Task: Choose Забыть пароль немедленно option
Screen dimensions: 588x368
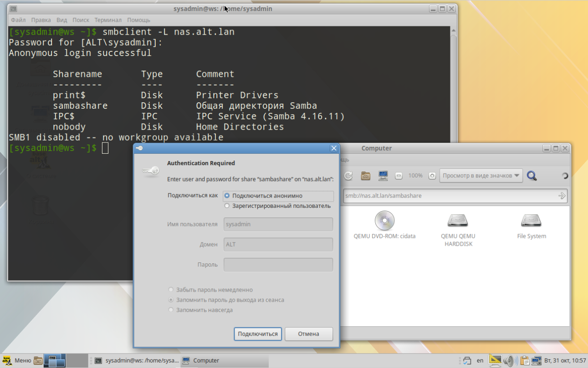Action: tap(210, 290)
